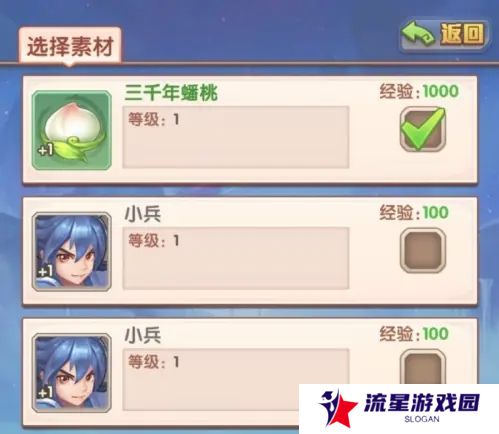The width and height of the screenshot is (499, 434).
Task: Tap the first 小兵 character portrait
Action: click(x=72, y=251)
